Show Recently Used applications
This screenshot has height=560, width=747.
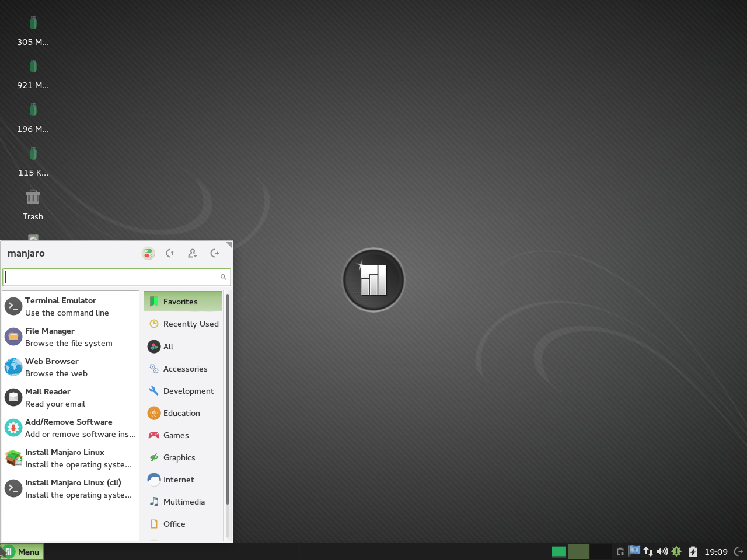pyautogui.click(x=183, y=324)
